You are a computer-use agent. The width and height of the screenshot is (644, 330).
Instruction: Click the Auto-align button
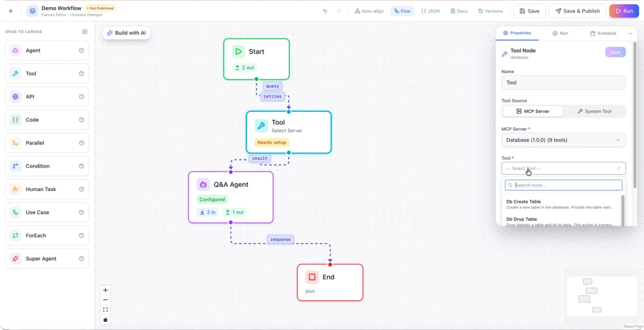[369, 11]
